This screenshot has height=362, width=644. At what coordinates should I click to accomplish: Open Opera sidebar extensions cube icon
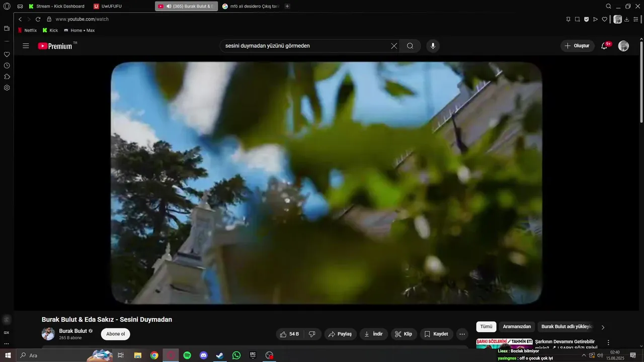tap(7, 76)
